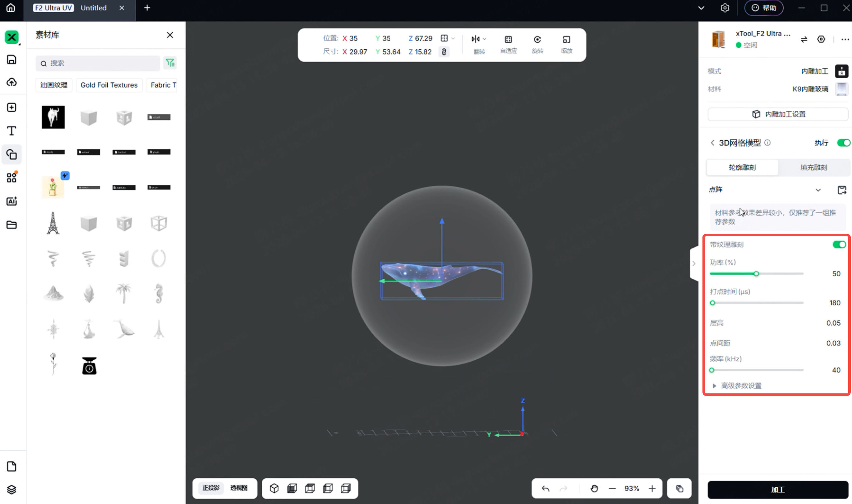Screen dimensions: 852x504
Task: Click the add/import icon in sidebar
Action: click(x=12, y=107)
